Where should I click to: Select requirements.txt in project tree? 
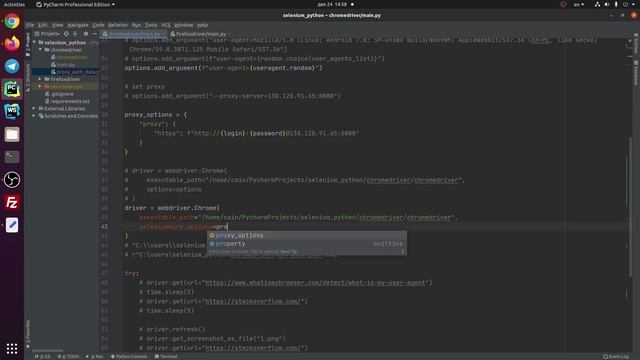point(70,101)
